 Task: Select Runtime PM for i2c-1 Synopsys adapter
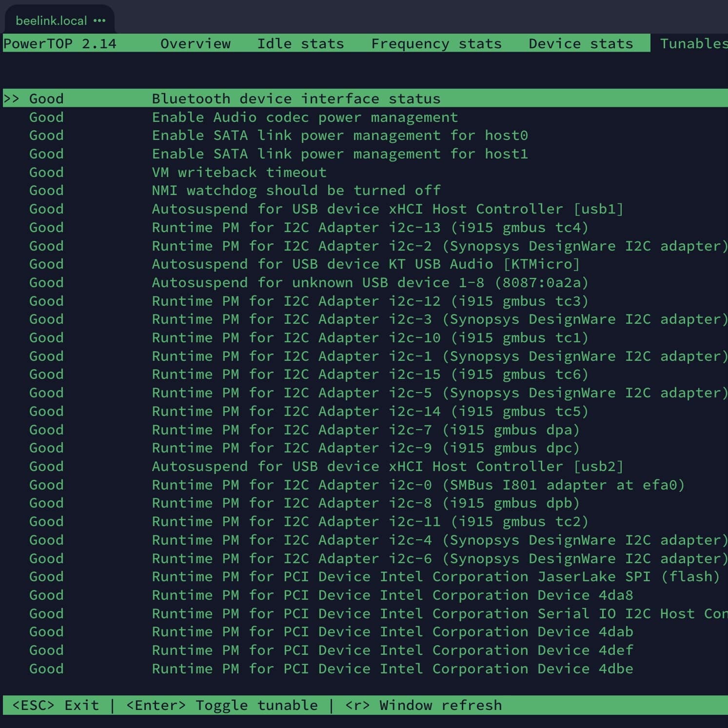click(440, 356)
